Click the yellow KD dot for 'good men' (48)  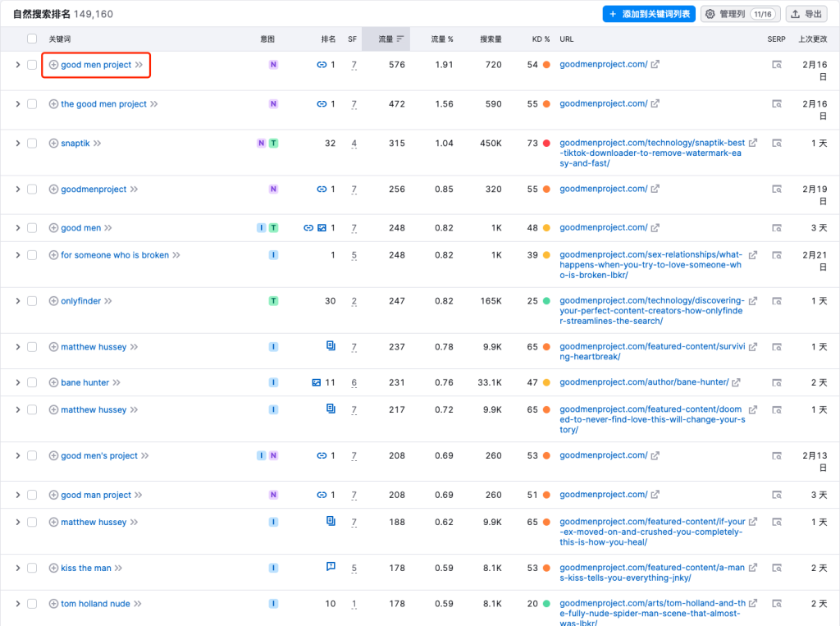(x=546, y=228)
